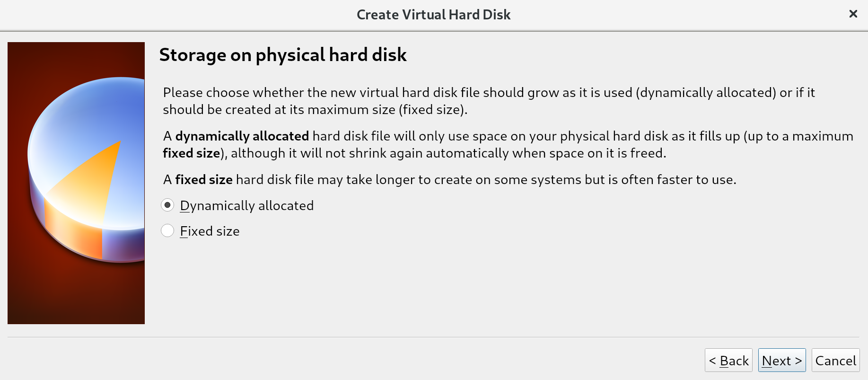Click bold "dynamically allocated" in the description
Image resolution: width=868 pixels, height=380 pixels.
click(x=242, y=136)
